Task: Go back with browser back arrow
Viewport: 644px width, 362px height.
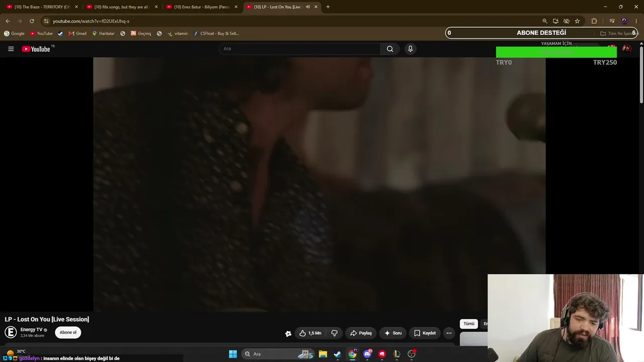Action: (8, 21)
